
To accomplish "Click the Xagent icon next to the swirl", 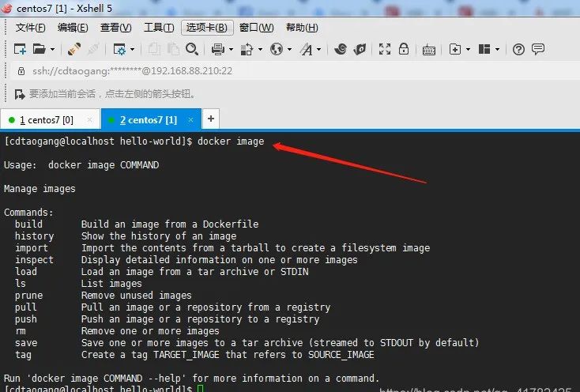I will click(360, 49).
